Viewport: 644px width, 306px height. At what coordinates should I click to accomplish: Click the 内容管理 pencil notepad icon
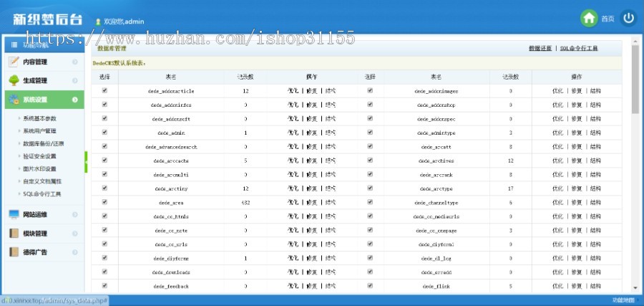[14, 62]
